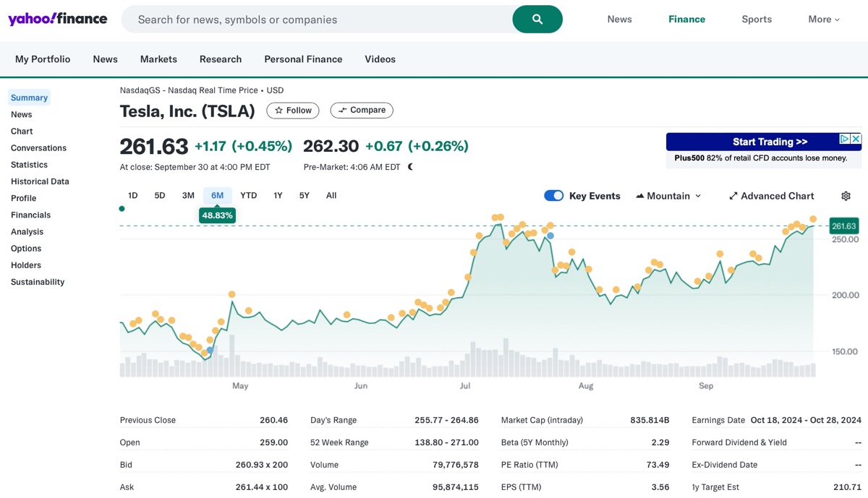The height and width of the screenshot is (498, 868).
Task: Open the Sports link in header
Action: [x=757, y=20]
